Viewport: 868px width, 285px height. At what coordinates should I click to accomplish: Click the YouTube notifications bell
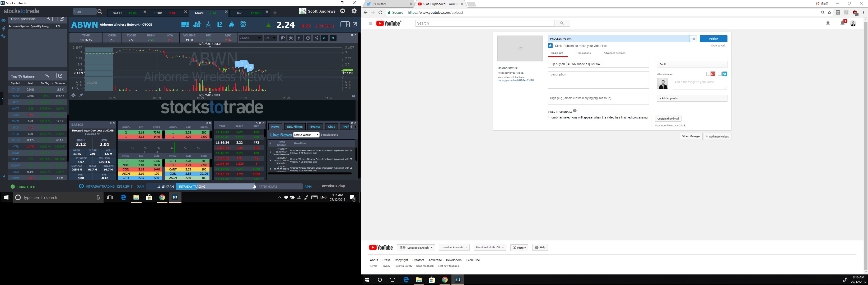click(842, 23)
